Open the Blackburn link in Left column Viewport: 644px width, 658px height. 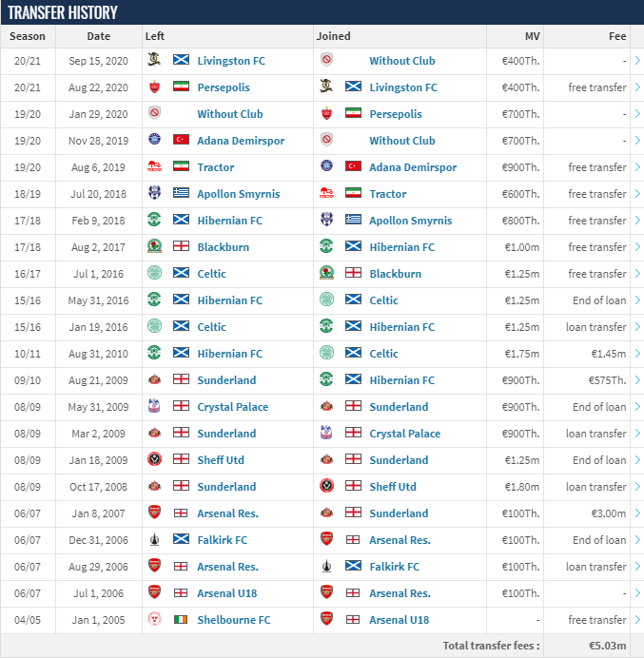224,246
